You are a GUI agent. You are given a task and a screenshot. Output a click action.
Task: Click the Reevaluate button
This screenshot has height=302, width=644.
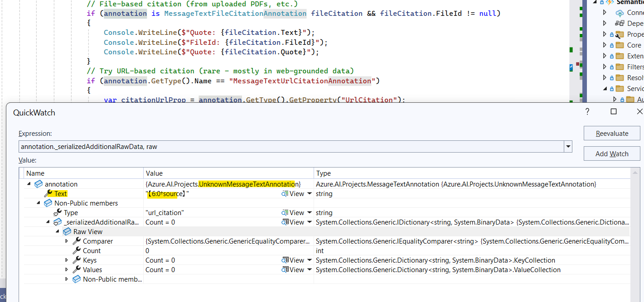click(x=612, y=134)
